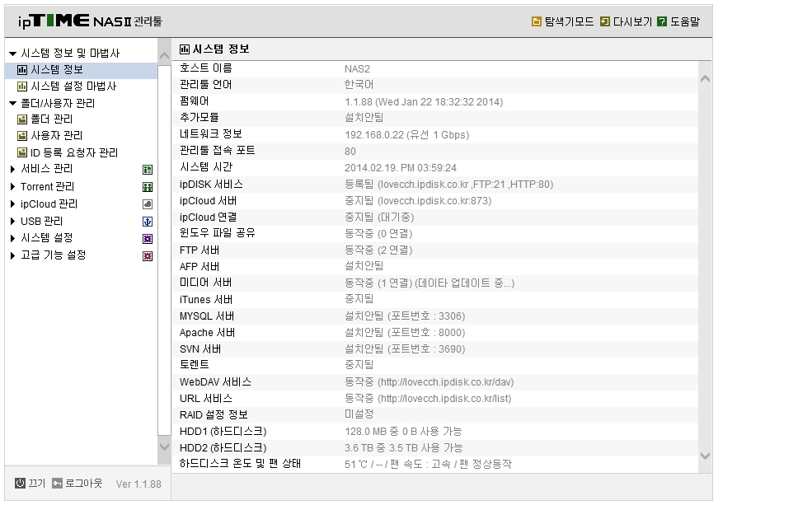Click the icon beside 사용자 관리
The height and width of the screenshot is (505, 812).
click(21, 136)
